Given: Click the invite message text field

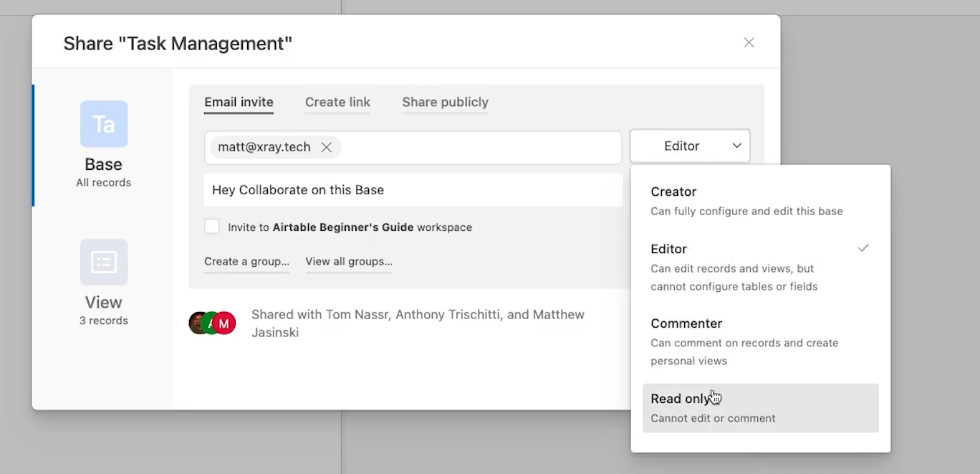Looking at the screenshot, I should coord(413,190).
